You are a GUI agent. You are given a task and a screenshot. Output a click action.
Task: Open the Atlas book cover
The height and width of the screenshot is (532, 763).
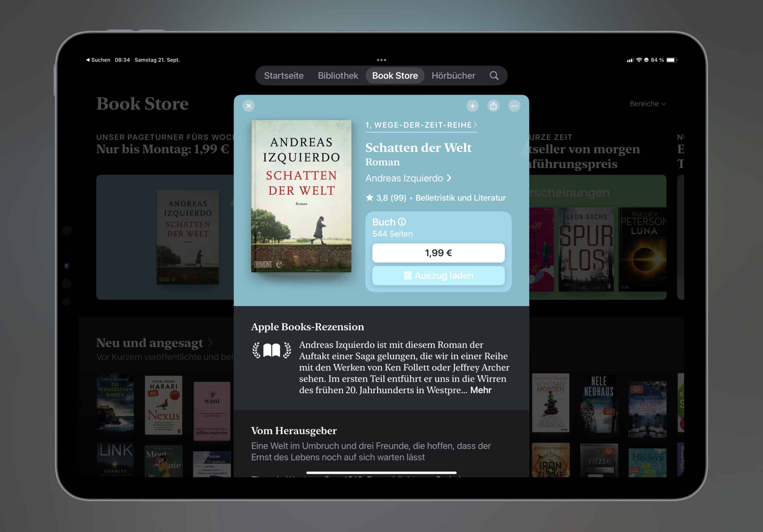coord(647,410)
